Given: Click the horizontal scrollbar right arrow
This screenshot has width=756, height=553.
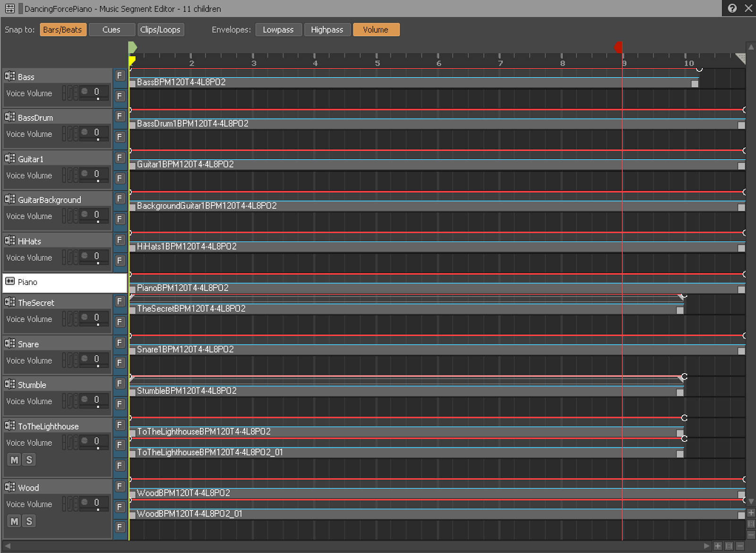Looking at the screenshot, I should tap(706, 546).
